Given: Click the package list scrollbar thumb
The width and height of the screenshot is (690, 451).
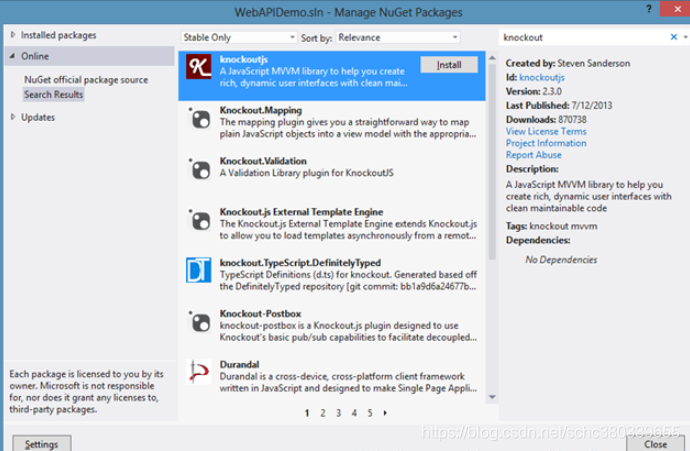Looking at the screenshot, I should [x=492, y=162].
